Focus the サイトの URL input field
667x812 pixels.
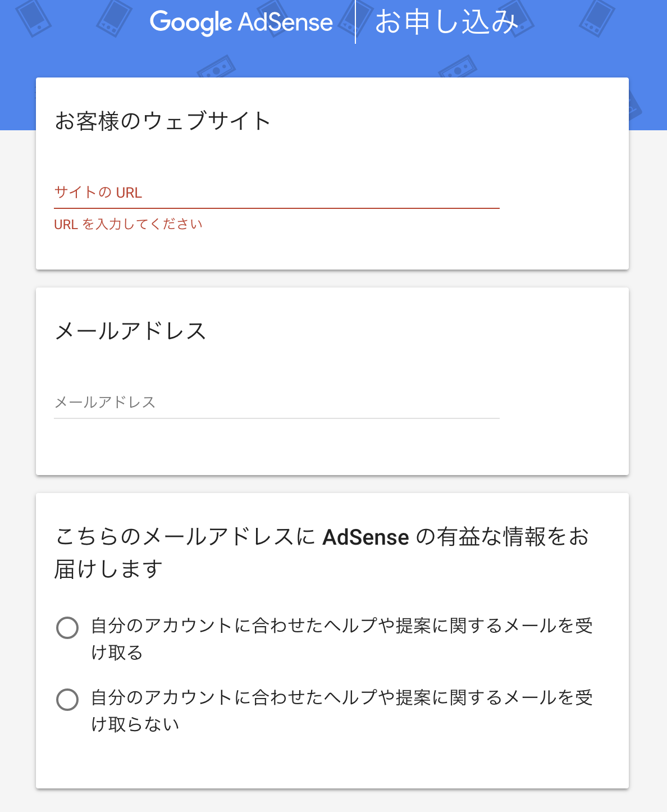click(x=277, y=193)
